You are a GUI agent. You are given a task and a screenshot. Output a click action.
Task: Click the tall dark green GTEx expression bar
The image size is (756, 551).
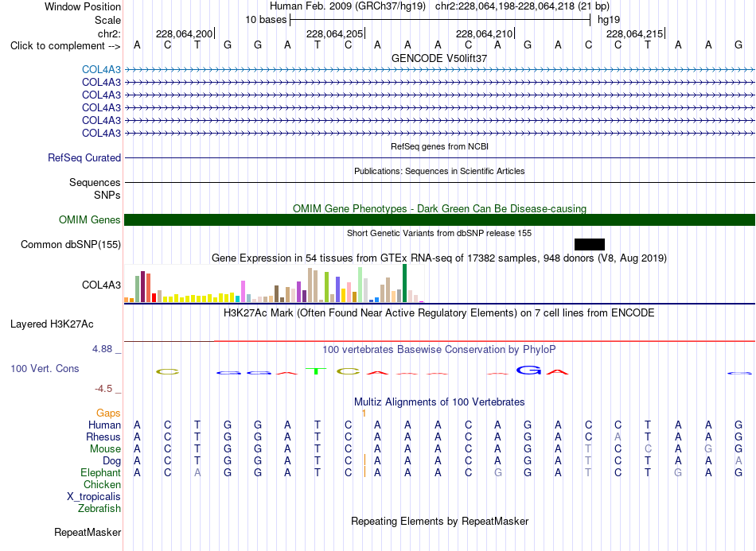click(404, 283)
